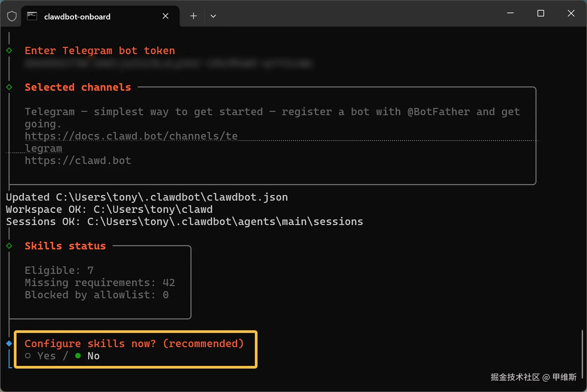Click the blue diamond beside Configure skills prompt
Screen dimensions: 587x392
(x=9, y=343)
